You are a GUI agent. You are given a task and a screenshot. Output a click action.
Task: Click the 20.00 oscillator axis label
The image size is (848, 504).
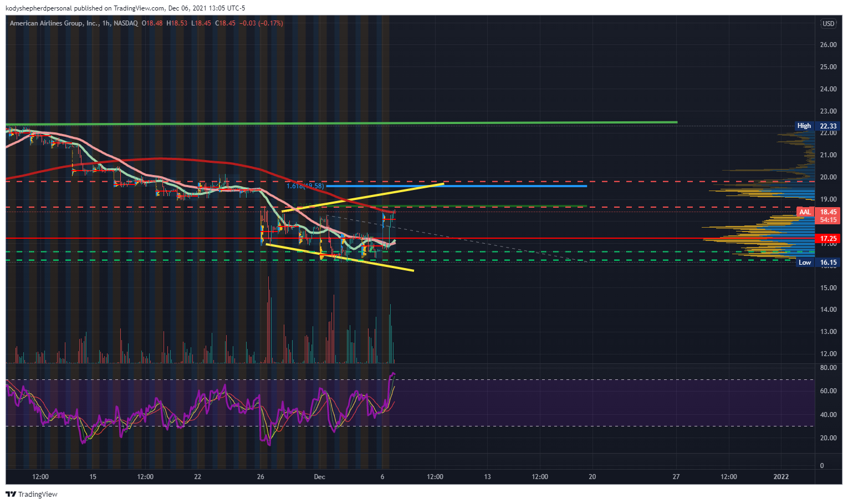pos(828,438)
